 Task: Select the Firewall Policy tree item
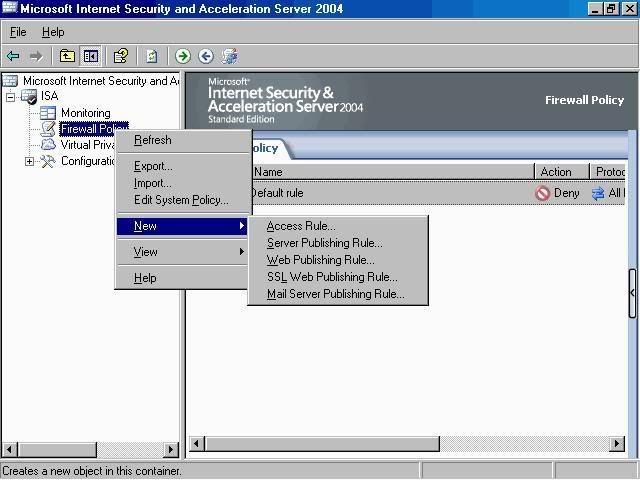point(87,129)
